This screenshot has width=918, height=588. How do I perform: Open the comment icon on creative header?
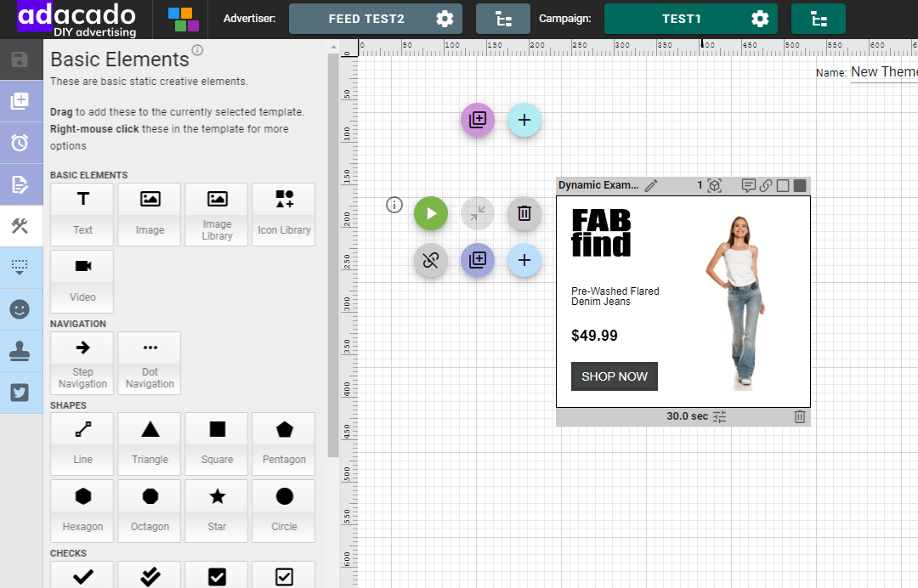(x=748, y=186)
